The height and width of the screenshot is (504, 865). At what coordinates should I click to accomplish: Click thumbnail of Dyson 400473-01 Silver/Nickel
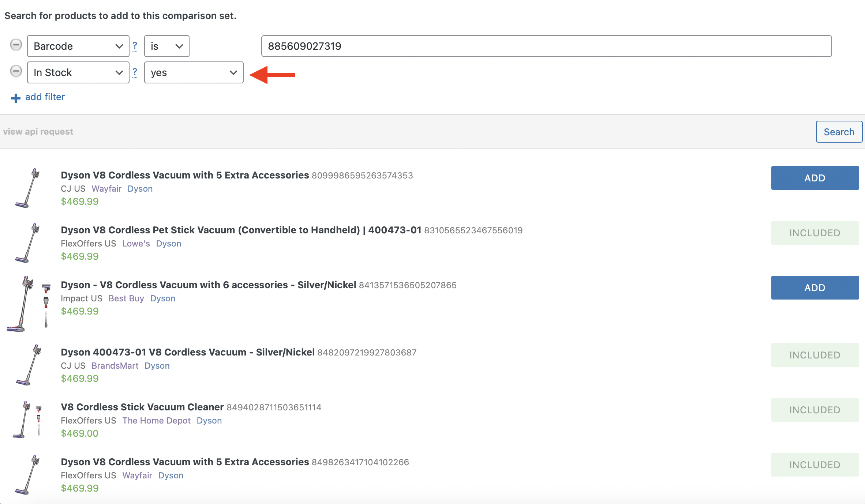point(29,365)
